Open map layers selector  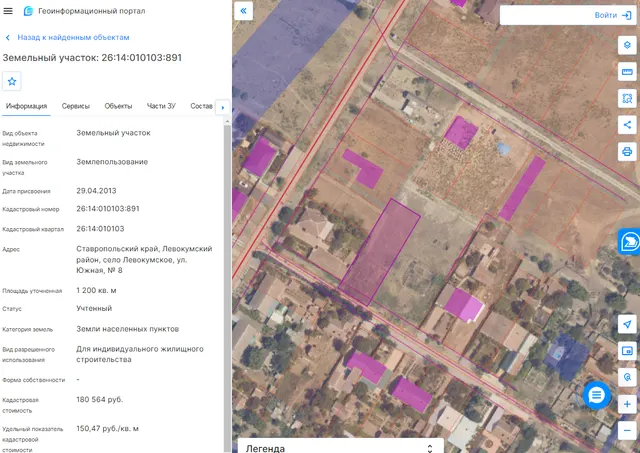click(627, 45)
